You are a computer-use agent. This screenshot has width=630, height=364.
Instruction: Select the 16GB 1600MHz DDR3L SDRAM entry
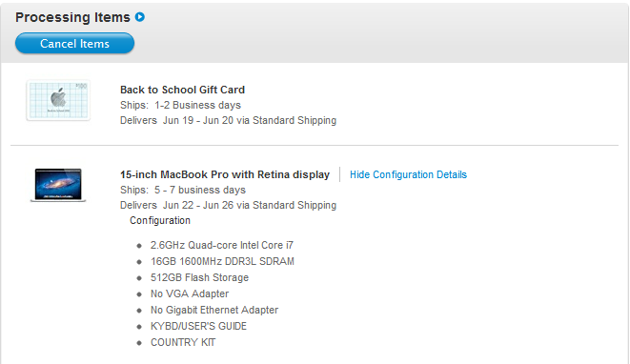(222, 261)
